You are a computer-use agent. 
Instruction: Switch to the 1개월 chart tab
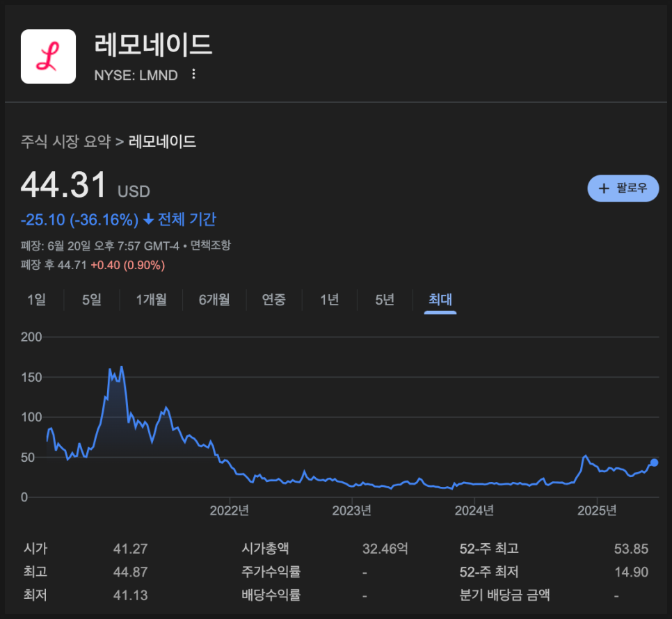click(151, 300)
